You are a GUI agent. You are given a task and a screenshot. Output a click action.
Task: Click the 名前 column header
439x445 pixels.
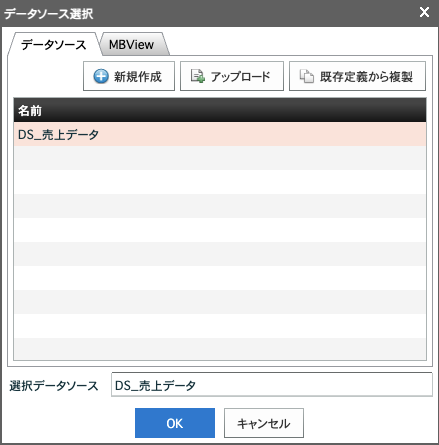(x=220, y=110)
